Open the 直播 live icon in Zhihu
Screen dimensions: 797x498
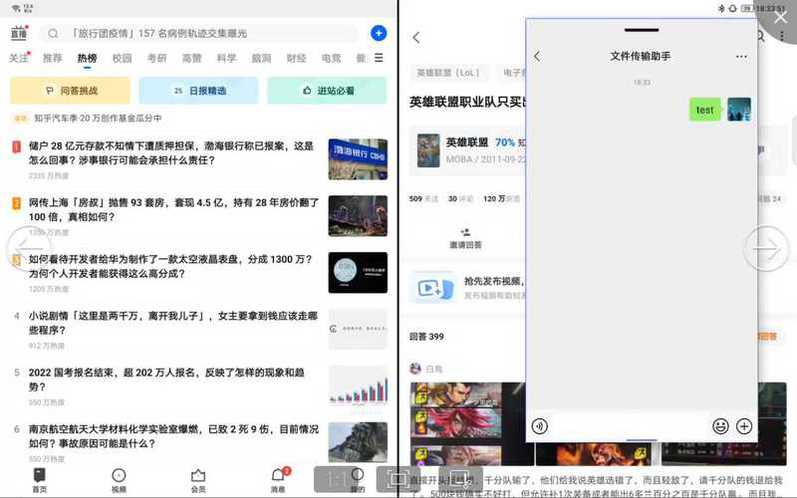[x=19, y=33]
